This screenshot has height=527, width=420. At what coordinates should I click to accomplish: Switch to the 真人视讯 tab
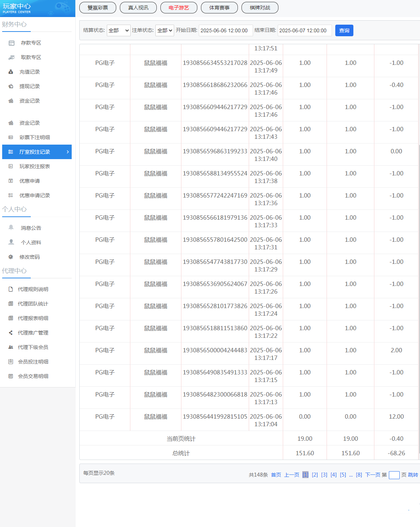[138, 8]
